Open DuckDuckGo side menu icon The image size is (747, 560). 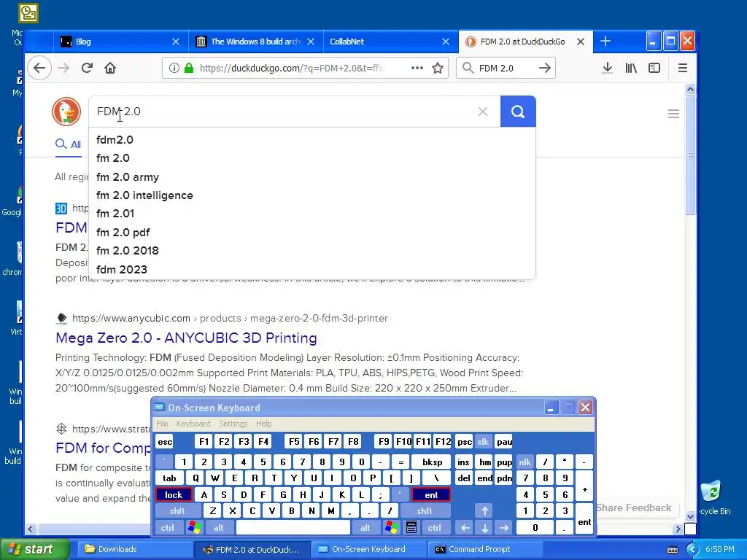(673, 114)
